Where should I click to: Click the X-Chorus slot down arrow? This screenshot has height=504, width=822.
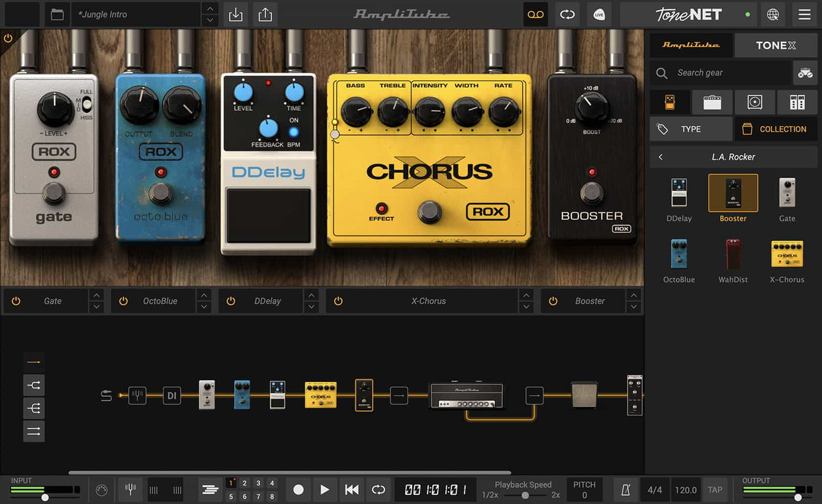(526, 307)
